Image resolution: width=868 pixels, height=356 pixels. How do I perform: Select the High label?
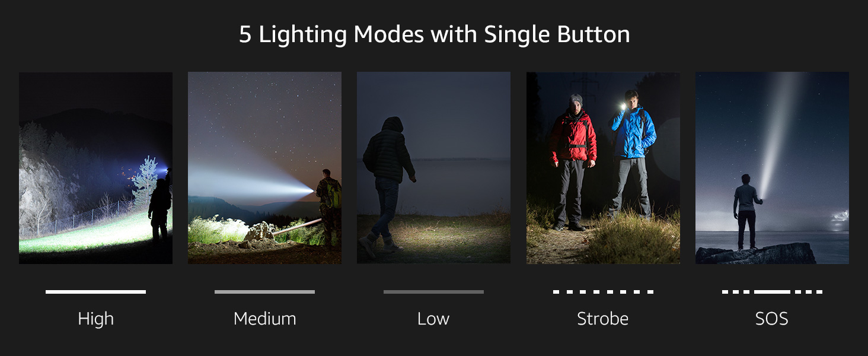(95, 319)
